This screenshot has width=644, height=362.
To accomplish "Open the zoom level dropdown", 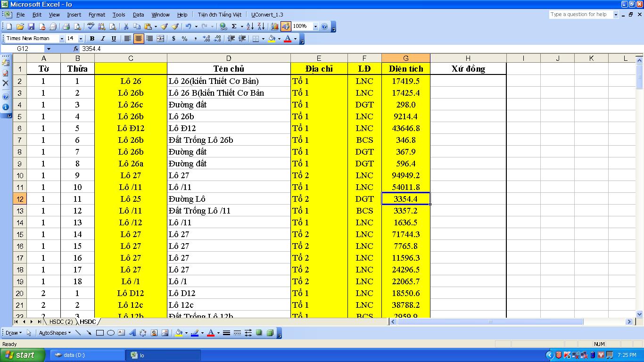I will point(315,27).
